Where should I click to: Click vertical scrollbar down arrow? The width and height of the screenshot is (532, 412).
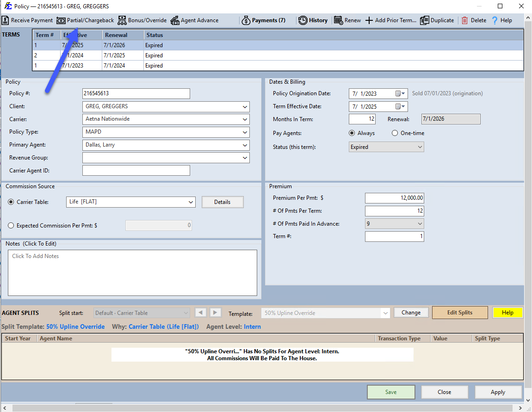(x=528, y=400)
